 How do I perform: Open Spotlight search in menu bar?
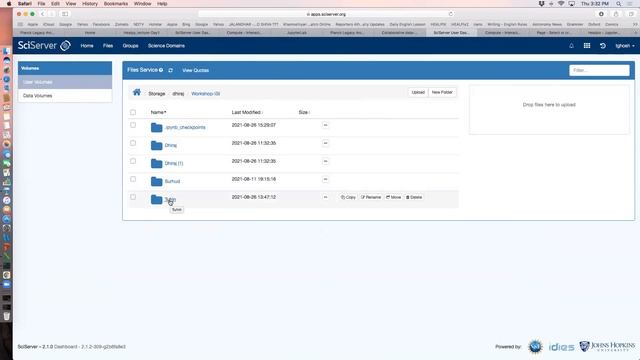pyautogui.click(x=619, y=4)
